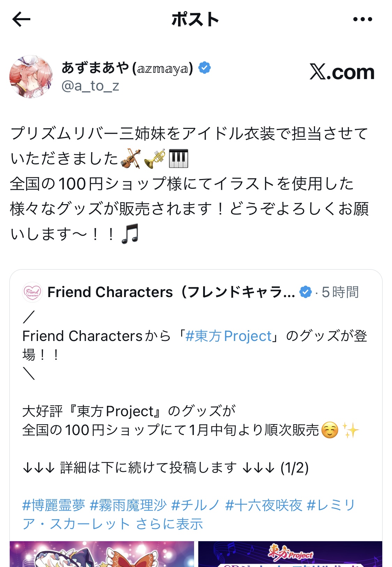Image resolution: width=392 pixels, height=567 pixels.
Task: Open the right 東方Project image thumbnail
Action: 290,554
